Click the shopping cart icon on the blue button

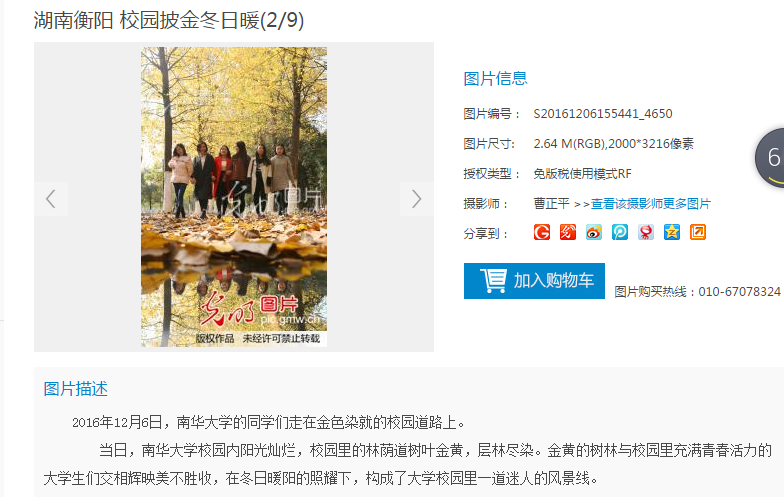coord(494,280)
